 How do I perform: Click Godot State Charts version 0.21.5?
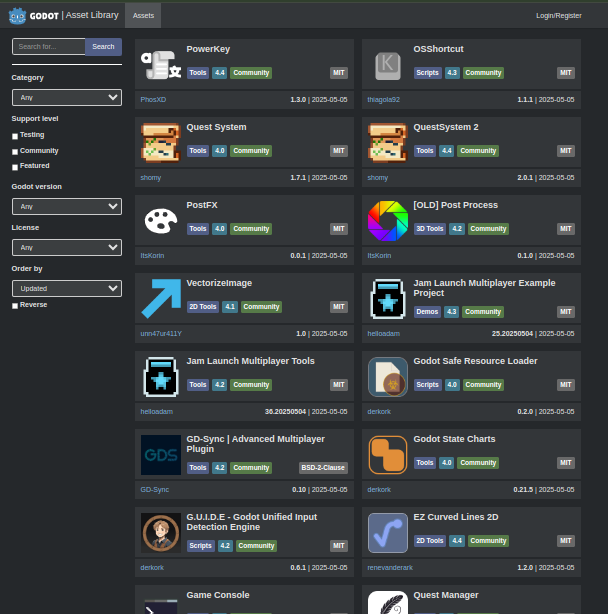[523, 489]
